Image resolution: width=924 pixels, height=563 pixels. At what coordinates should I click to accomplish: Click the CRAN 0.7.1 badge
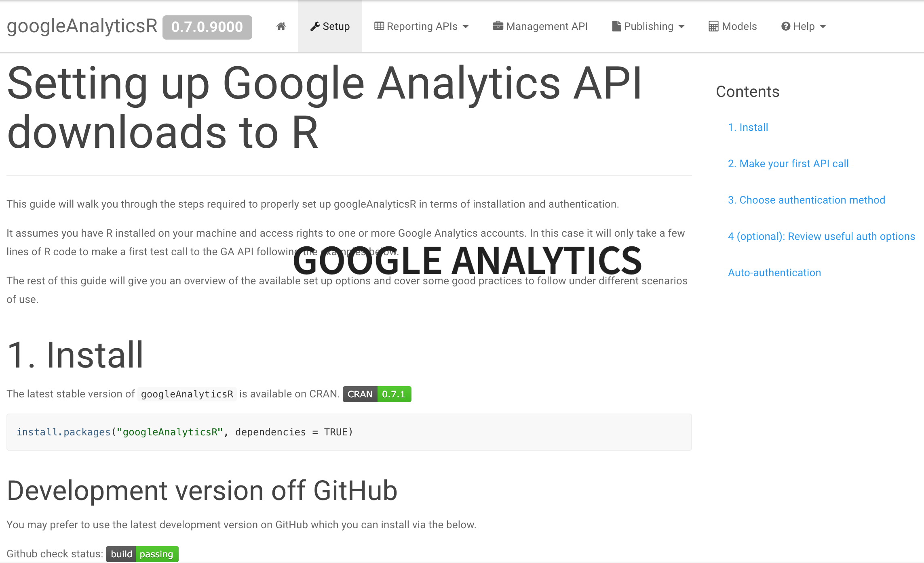pos(377,394)
